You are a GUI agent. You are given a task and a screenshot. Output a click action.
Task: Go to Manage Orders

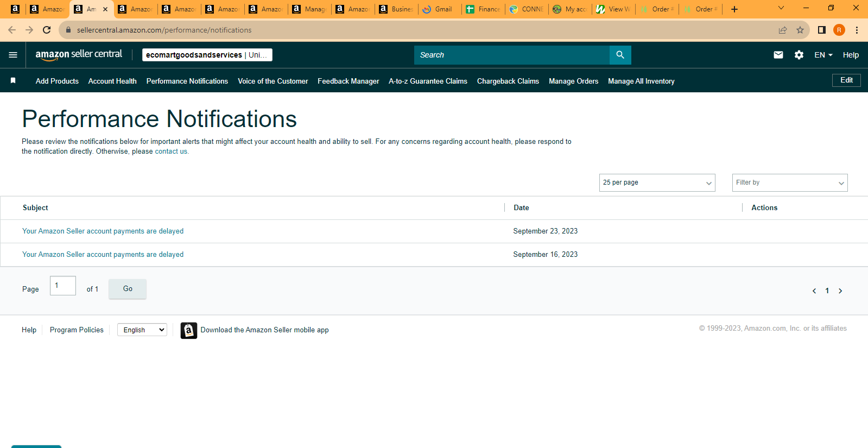pyautogui.click(x=573, y=81)
